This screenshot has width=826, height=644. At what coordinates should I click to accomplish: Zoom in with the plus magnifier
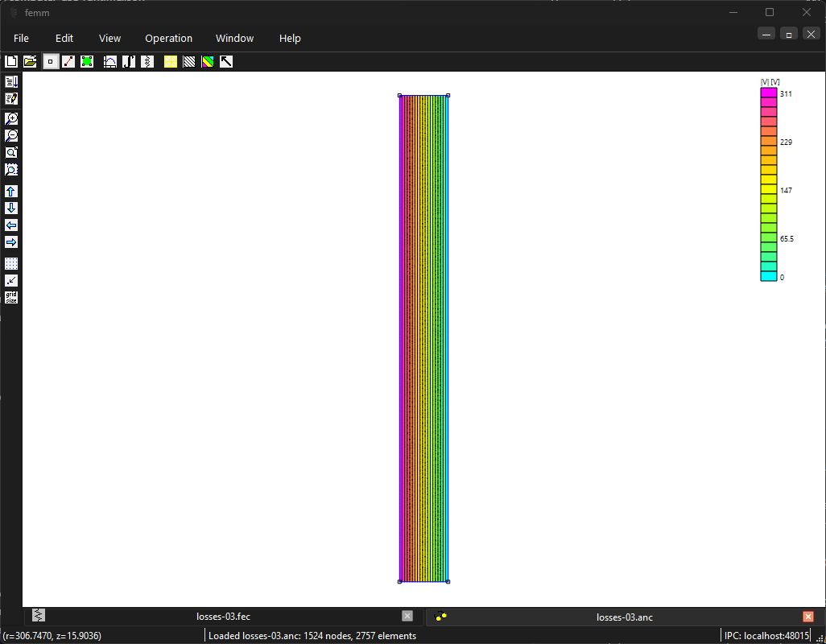(x=11, y=118)
